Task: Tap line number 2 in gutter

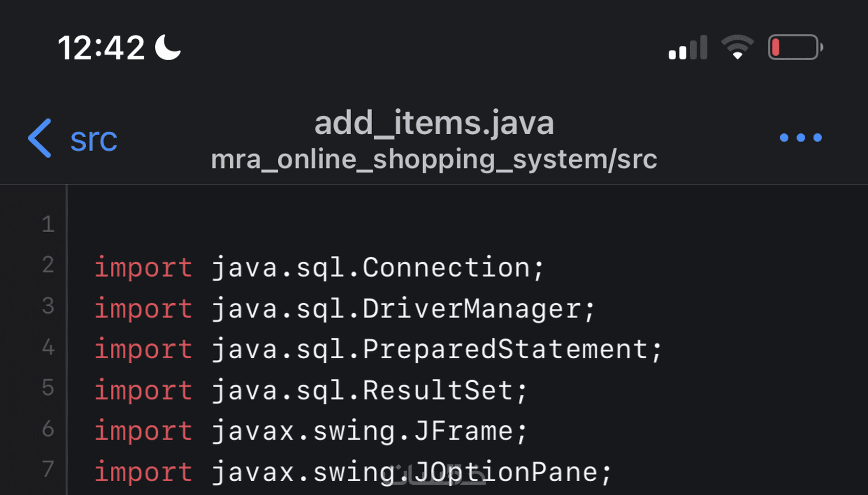Action: coord(48,265)
